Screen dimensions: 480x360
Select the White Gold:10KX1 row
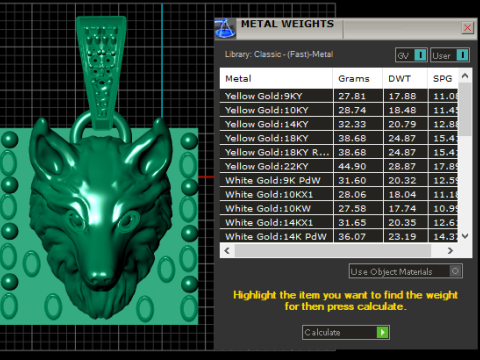click(339, 194)
